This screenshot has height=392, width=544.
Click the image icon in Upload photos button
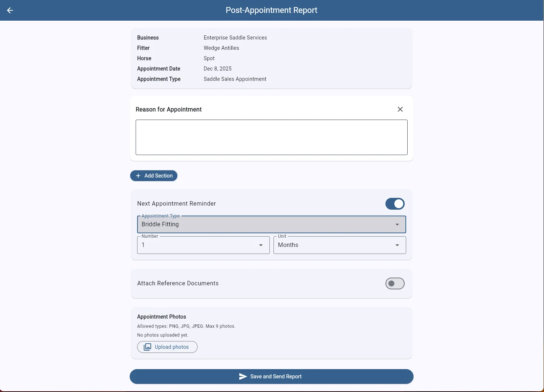pos(148,347)
